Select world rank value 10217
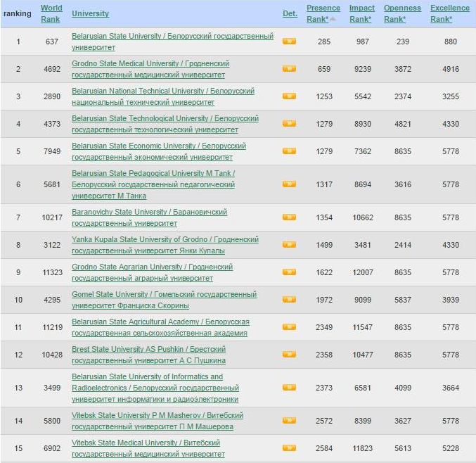476x463 pixels. click(x=52, y=217)
